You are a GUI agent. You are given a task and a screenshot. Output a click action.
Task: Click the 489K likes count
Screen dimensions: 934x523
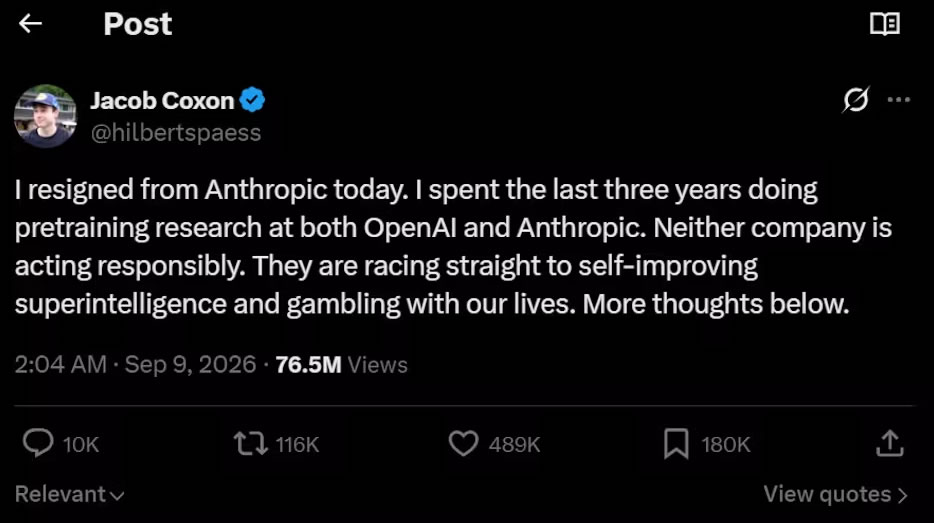click(514, 444)
